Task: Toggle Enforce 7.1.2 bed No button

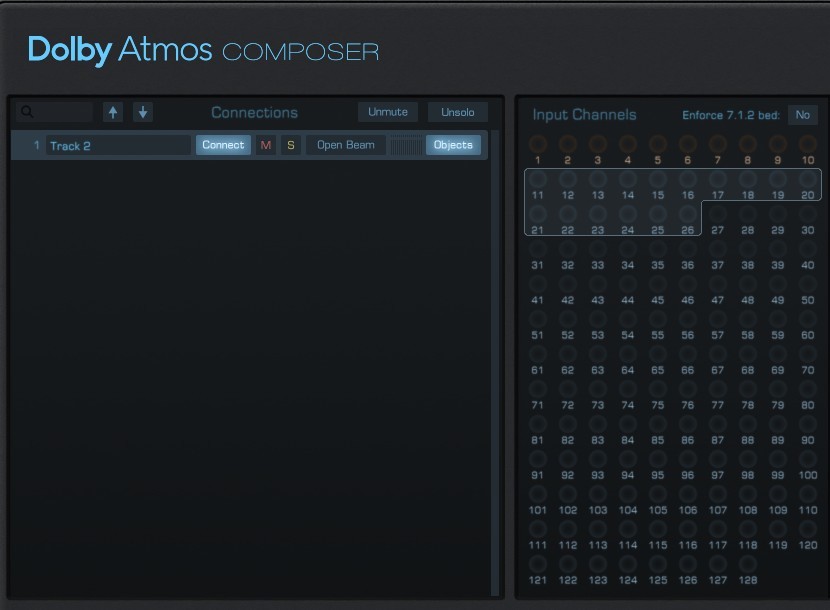Action: coord(802,115)
